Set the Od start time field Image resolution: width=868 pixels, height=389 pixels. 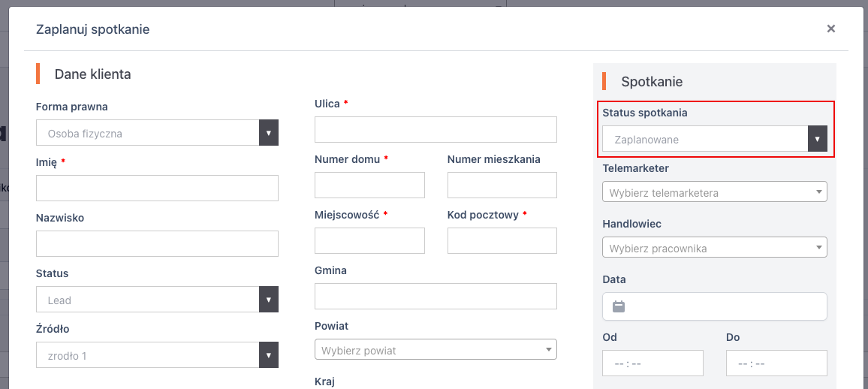click(x=653, y=363)
